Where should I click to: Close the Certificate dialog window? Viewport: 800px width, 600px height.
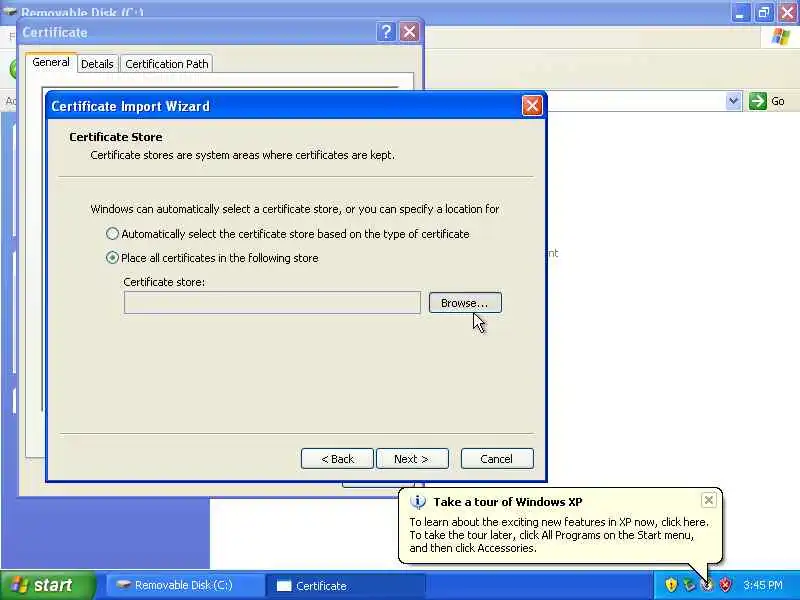tap(409, 32)
